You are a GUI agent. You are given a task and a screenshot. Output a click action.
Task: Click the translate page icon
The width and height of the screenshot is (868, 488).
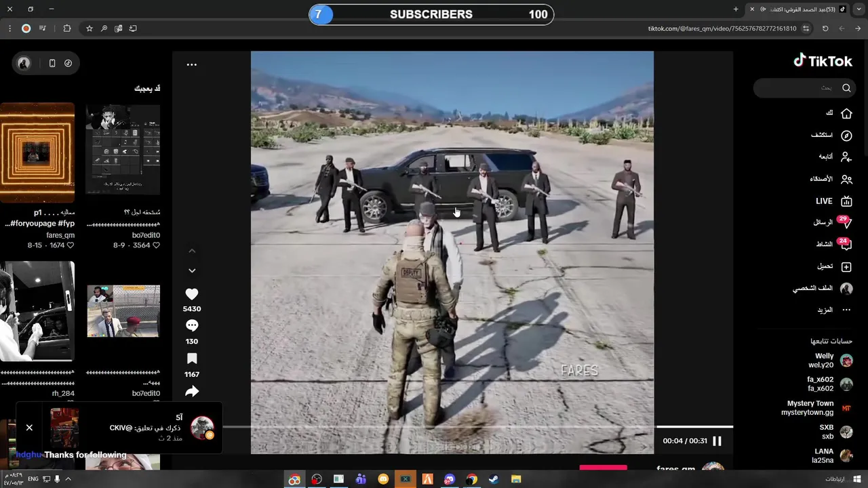click(x=119, y=28)
